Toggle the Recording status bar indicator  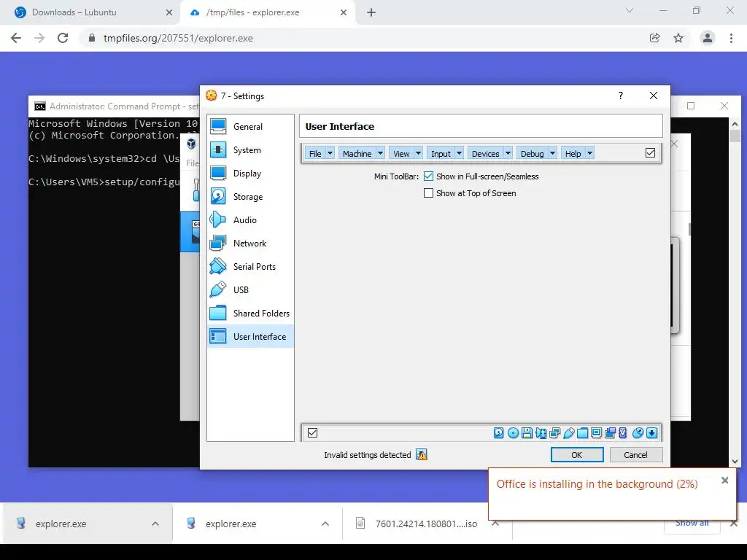pos(610,433)
